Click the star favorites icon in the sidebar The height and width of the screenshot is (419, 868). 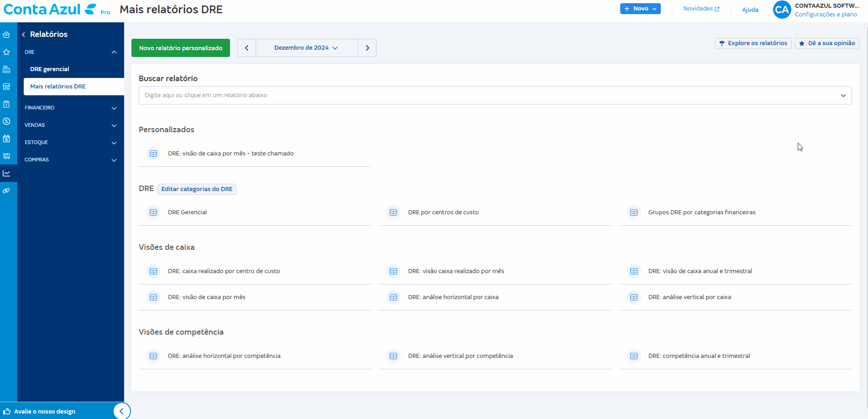tap(6, 52)
